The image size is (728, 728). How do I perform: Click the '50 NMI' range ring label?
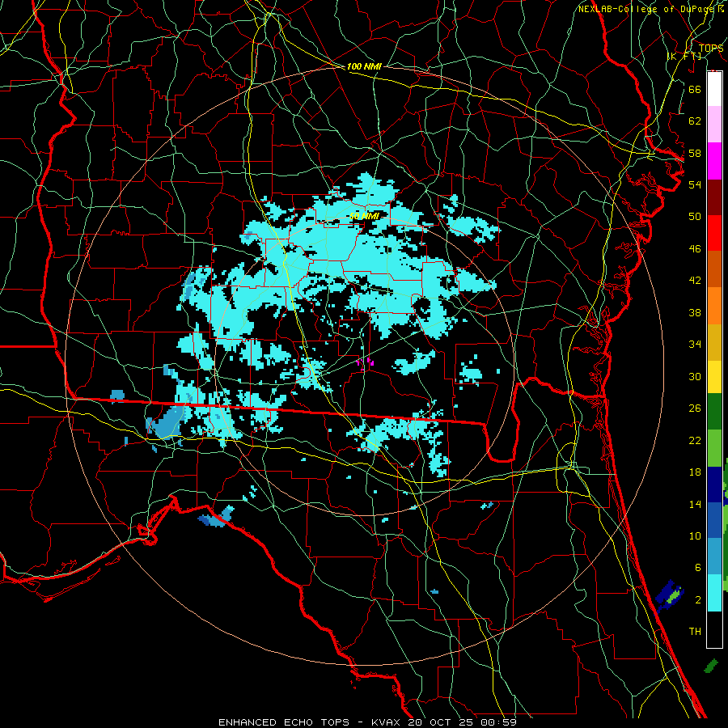coord(364,216)
